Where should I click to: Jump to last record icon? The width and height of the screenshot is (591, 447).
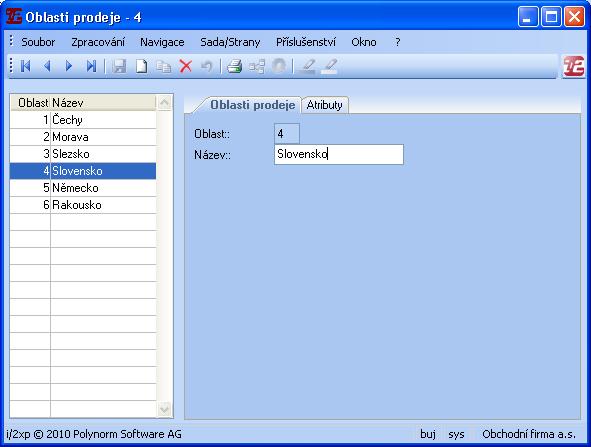click(91, 66)
